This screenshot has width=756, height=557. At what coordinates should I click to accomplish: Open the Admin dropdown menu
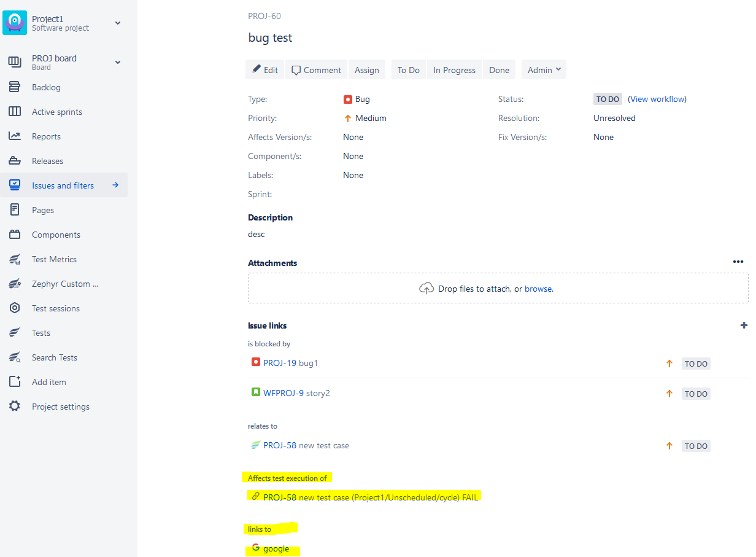tap(544, 70)
